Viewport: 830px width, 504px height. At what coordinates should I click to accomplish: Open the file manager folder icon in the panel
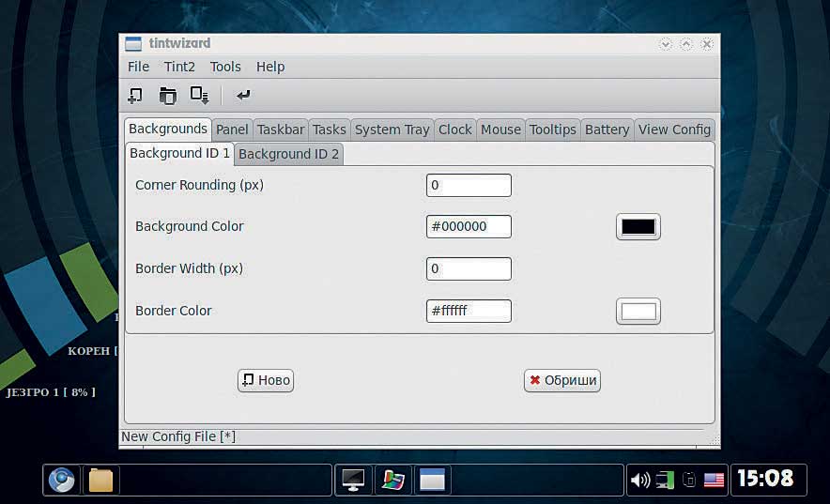pyautogui.click(x=100, y=481)
